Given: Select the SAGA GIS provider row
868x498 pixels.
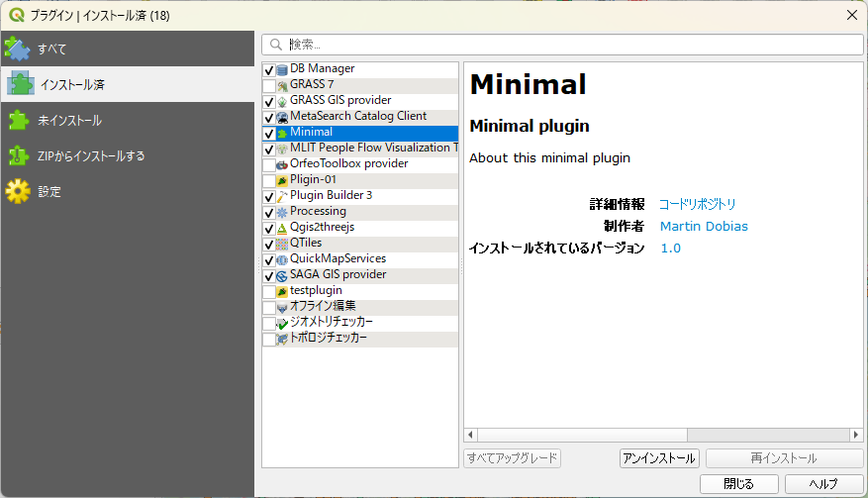Looking at the screenshot, I should pos(360,276).
